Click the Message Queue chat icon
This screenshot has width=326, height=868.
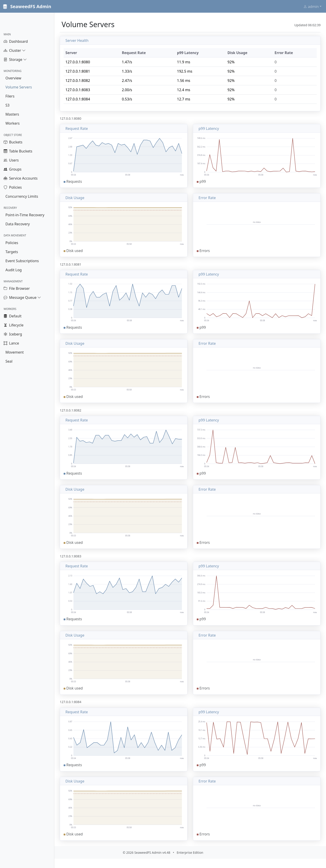tap(5, 297)
